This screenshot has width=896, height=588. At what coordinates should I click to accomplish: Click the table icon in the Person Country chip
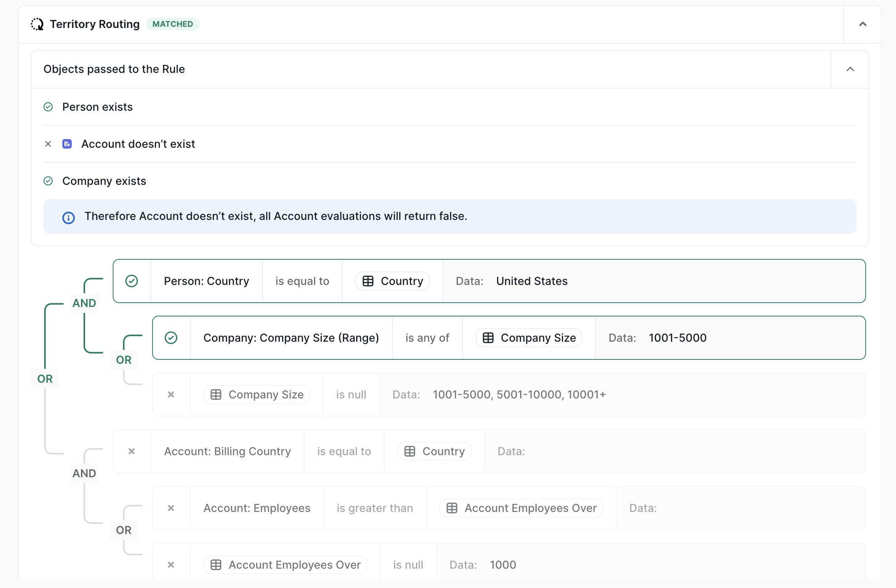pos(368,281)
